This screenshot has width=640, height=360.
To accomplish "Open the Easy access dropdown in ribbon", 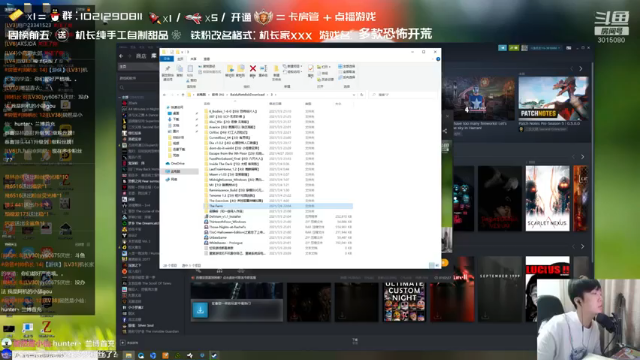I will point(293,72).
